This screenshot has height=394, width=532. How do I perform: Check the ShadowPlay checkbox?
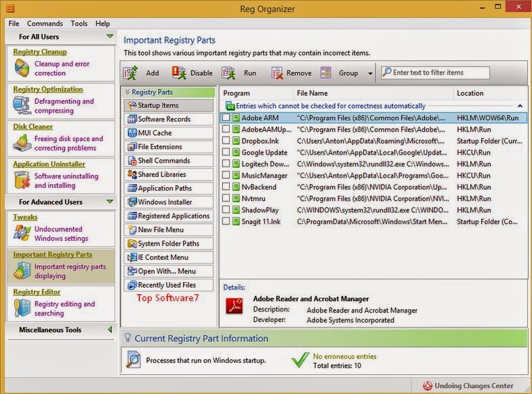click(226, 210)
